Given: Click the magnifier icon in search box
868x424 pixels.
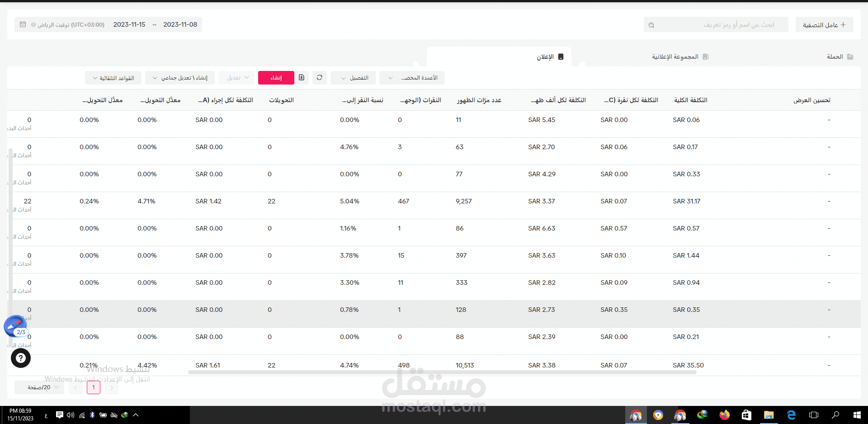Looking at the screenshot, I should [x=651, y=25].
